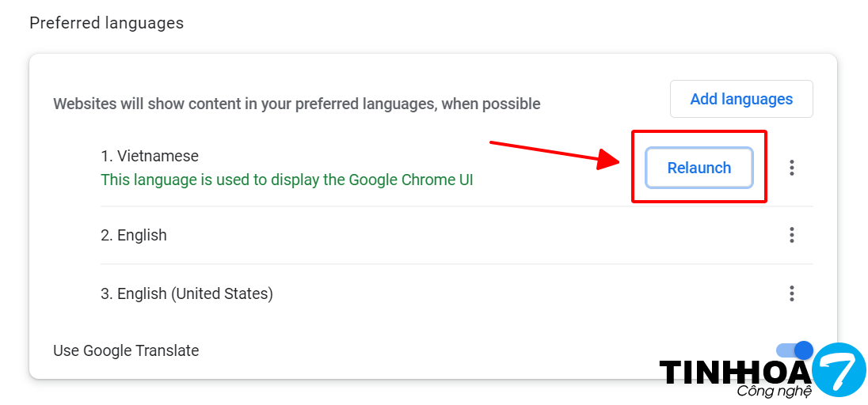Click the divider line below the English row
Screen dimensions: 868x405
[396, 264]
